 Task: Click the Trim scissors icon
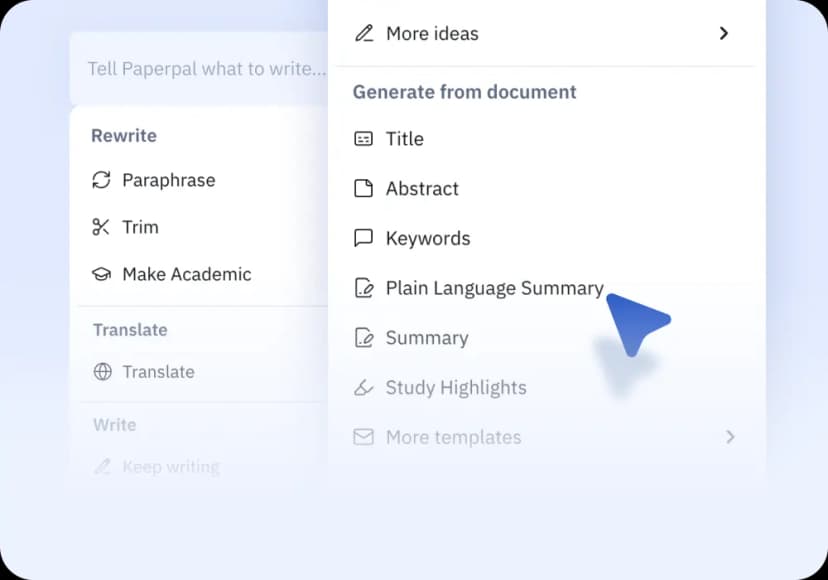(x=101, y=227)
